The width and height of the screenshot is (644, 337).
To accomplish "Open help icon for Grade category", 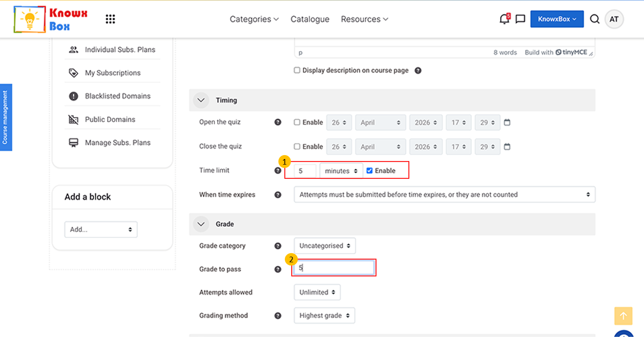I will coord(278,246).
